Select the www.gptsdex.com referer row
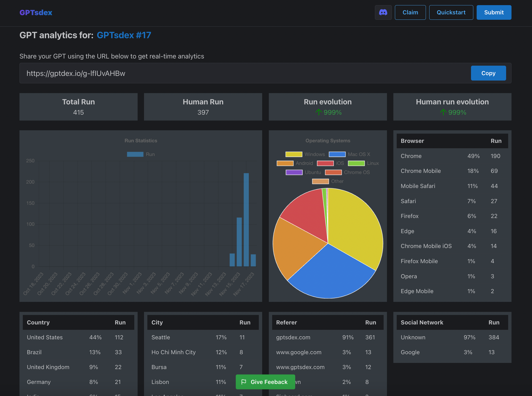Screen dimensions: 532x396 tap(328, 367)
